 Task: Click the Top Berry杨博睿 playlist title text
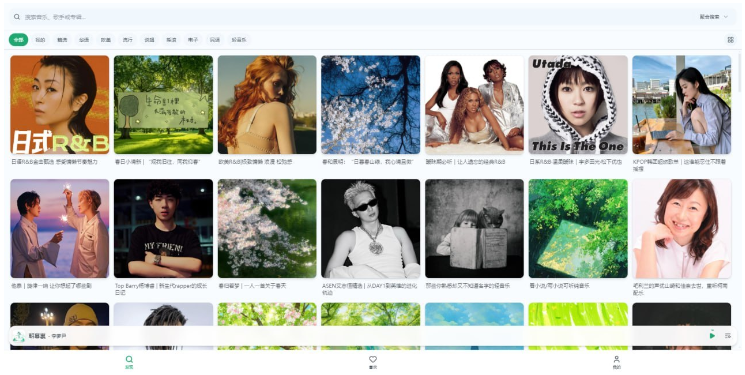[x=161, y=289]
